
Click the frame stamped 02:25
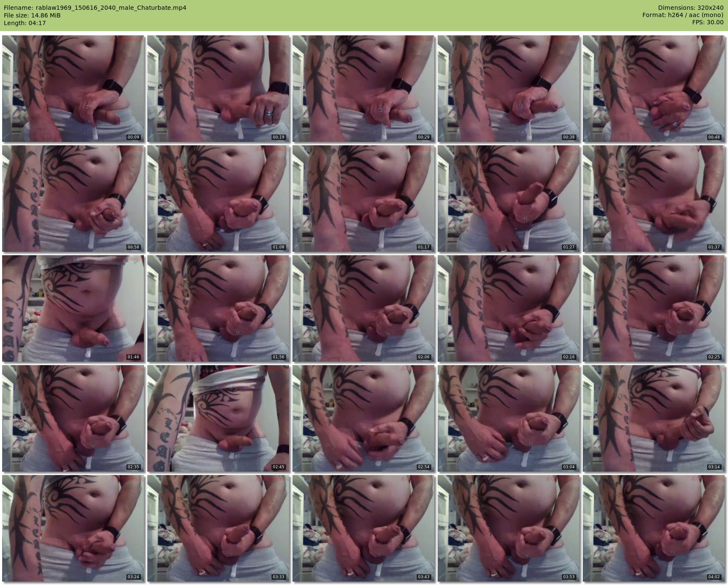click(654, 308)
